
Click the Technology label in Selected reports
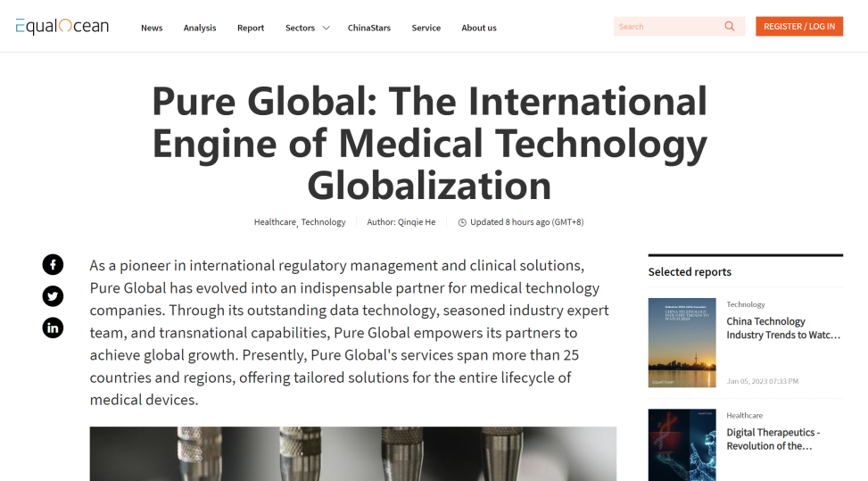click(746, 304)
